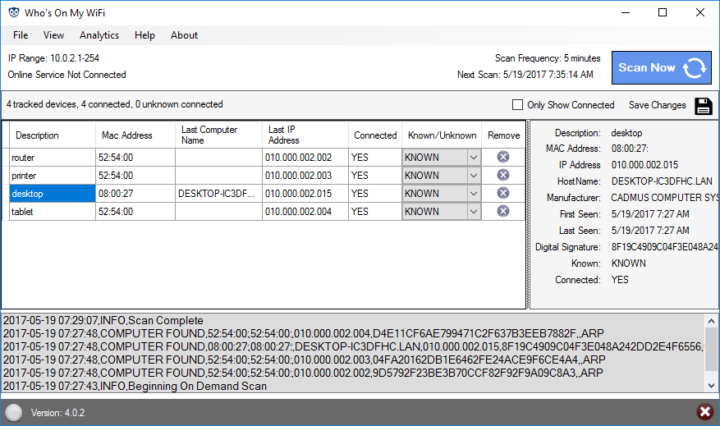The width and height of the screenshot is (720, 426).
Task: Click the remove icon for desktop row
Action: [x=503, y=193]
